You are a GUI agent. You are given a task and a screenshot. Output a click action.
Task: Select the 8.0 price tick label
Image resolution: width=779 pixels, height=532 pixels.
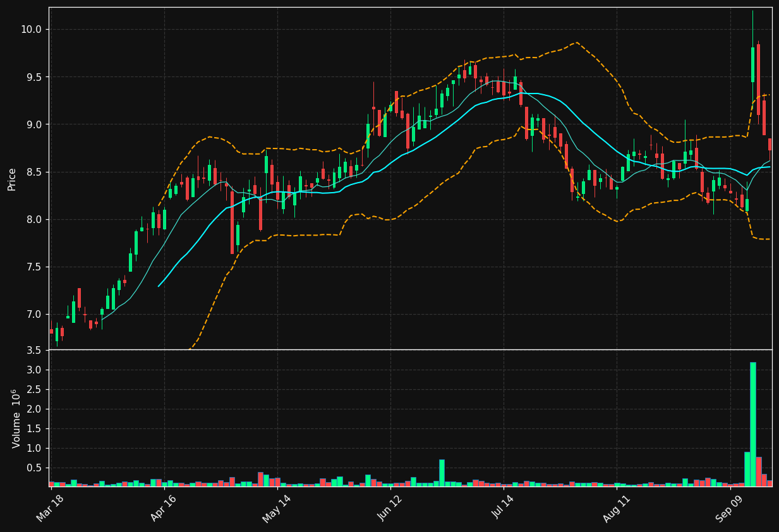pos(33,219)
